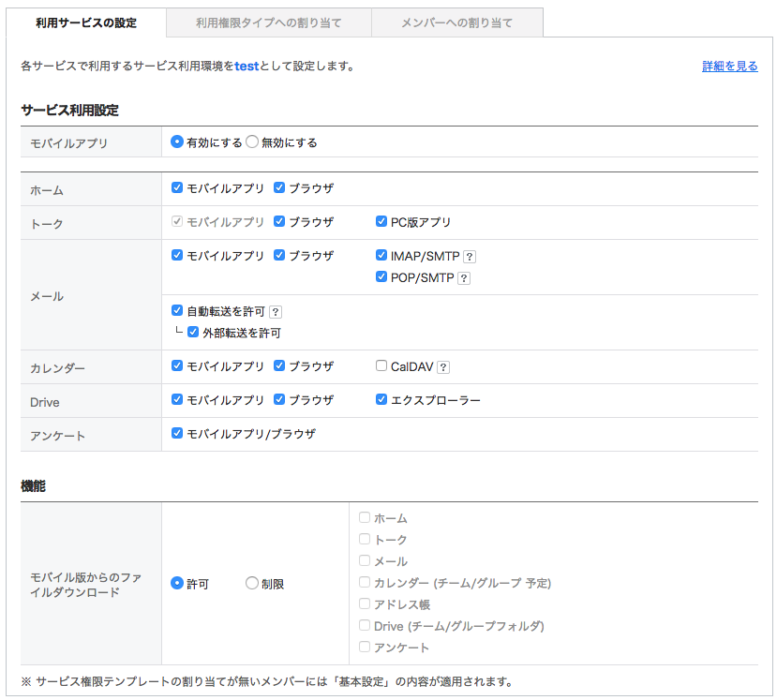Image resolution: width=777 pixels, height=700 pixels.
Task: Click help icon next to CalDAV
Action: click(443, 367)
